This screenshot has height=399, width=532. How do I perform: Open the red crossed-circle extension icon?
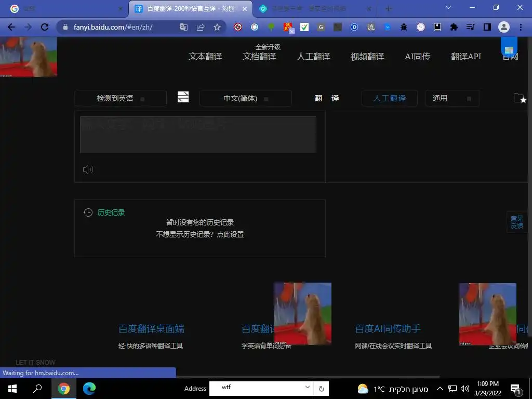pyautogui.click(x=238, y=27)
